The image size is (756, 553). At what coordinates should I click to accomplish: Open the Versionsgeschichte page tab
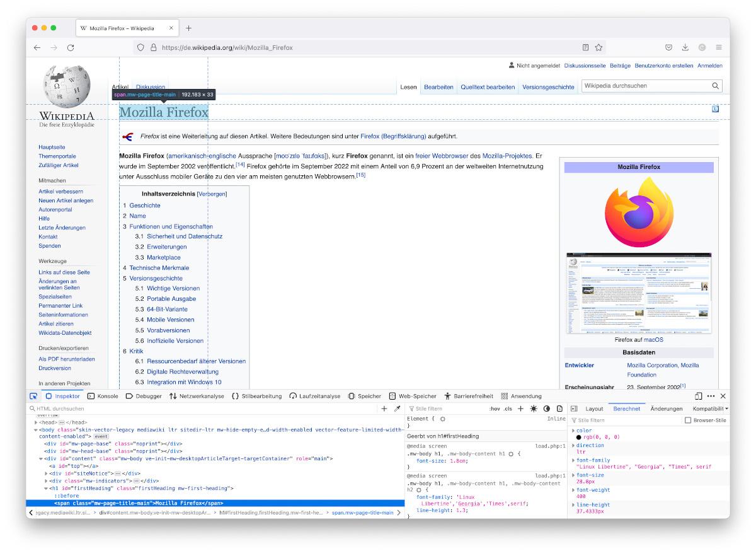[547, 87]
